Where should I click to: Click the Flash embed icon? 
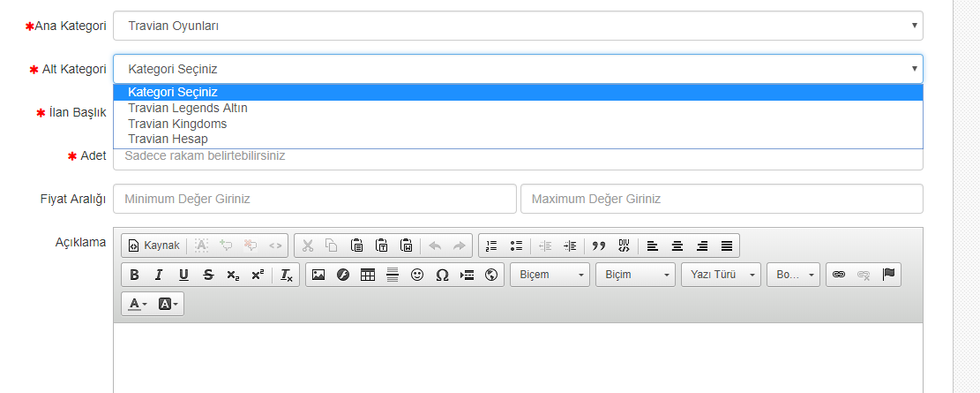pyautogui.click(x=342, y=275)
